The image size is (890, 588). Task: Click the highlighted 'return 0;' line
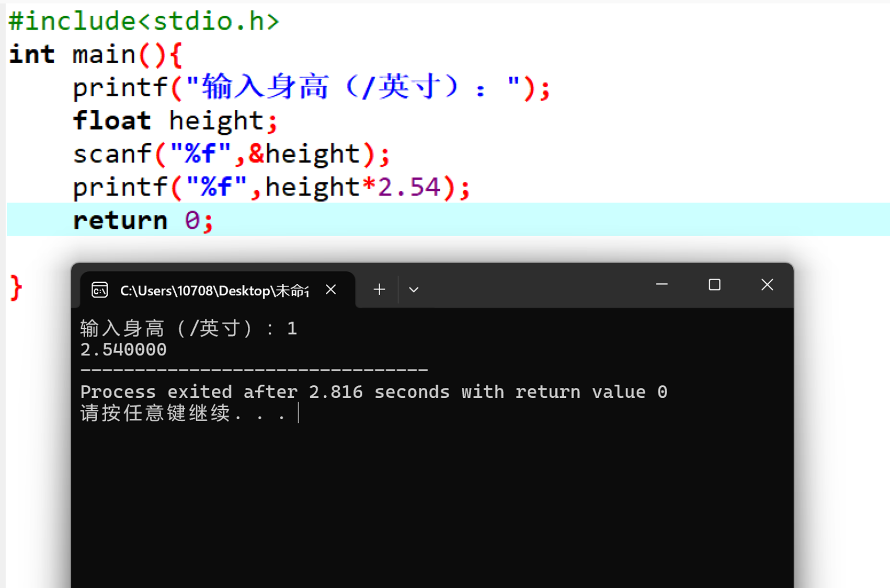(x=448, y=220)
